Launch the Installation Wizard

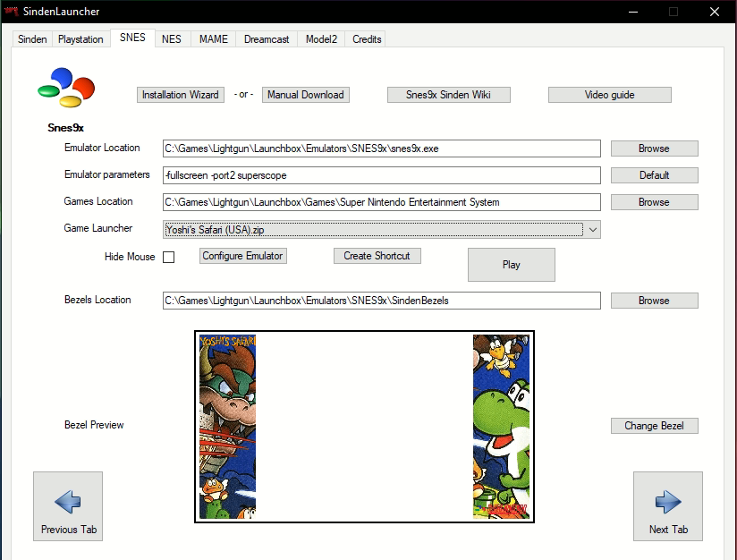point(181,95)
